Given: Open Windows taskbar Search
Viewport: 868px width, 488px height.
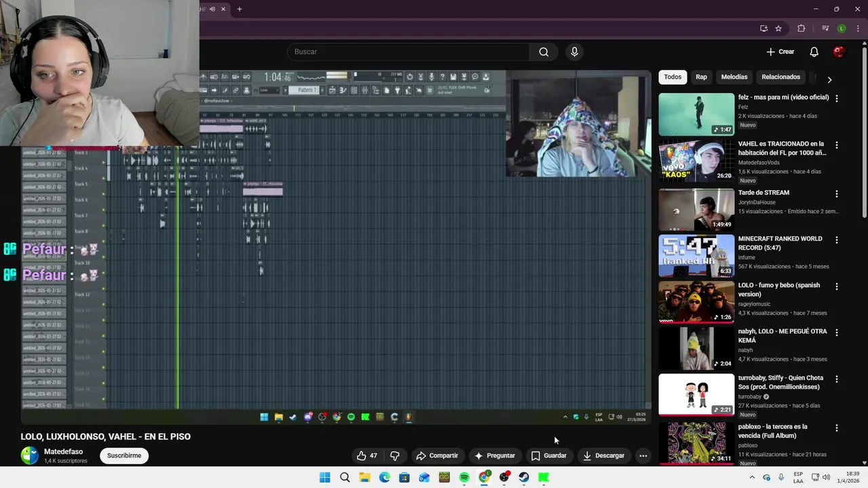Looking at the screenshot, I should click(x=344, y=478).
